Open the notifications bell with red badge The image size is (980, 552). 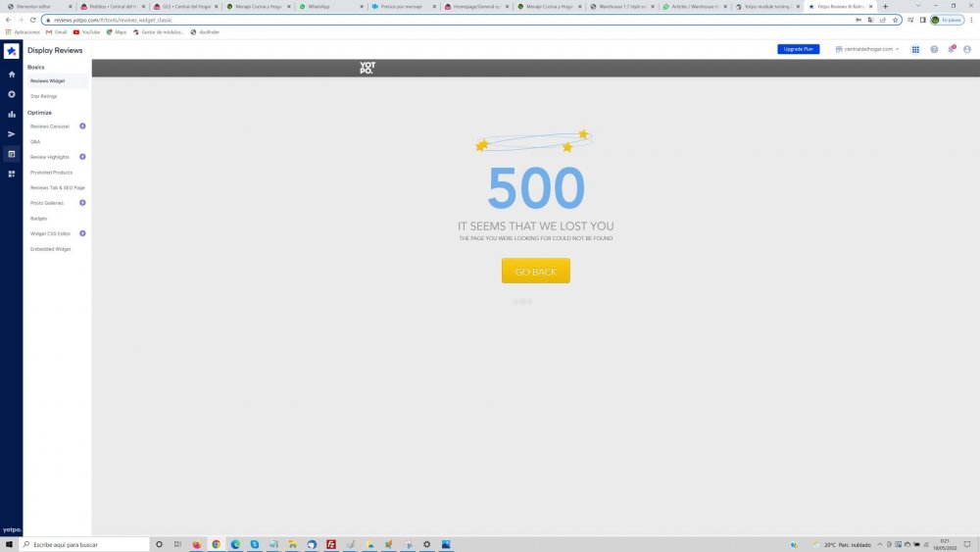coord(952,49)
